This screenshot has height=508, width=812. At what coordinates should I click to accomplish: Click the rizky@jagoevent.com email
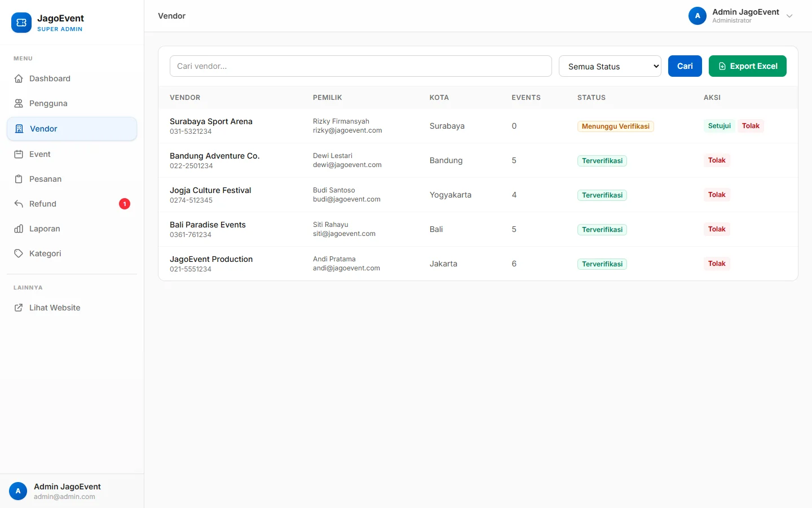347,130
